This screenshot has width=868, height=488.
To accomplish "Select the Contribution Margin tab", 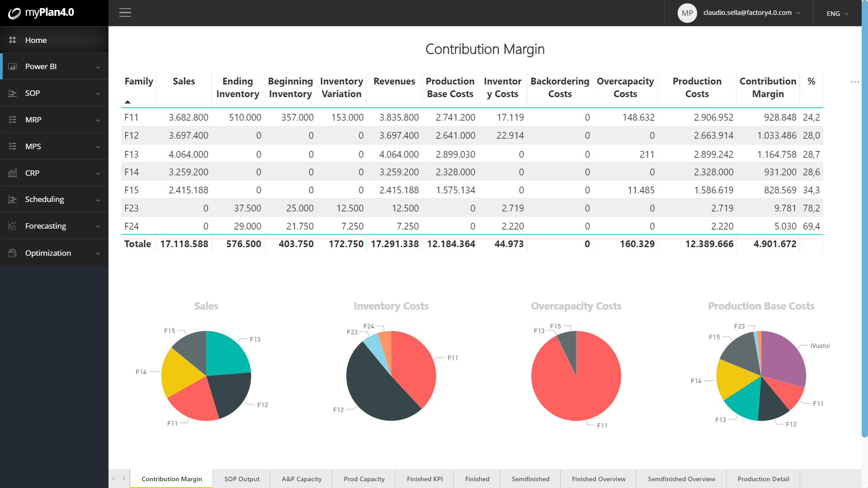I will click(x=171, y=479).
